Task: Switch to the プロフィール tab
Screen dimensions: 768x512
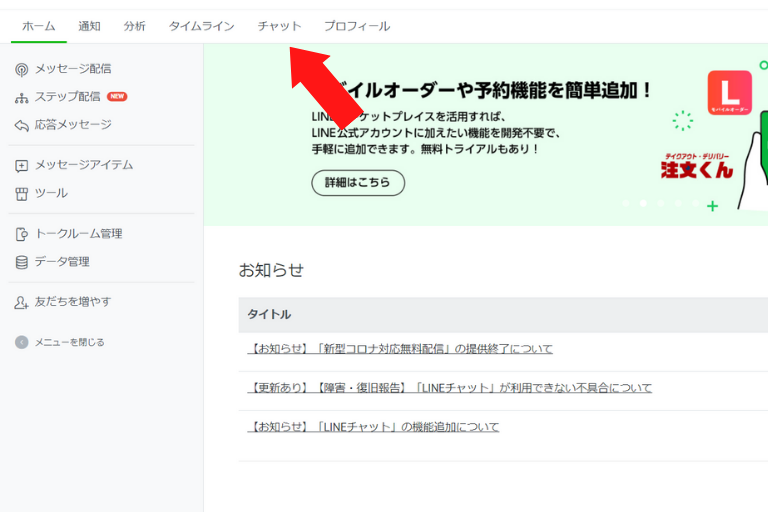Action: 357,26
